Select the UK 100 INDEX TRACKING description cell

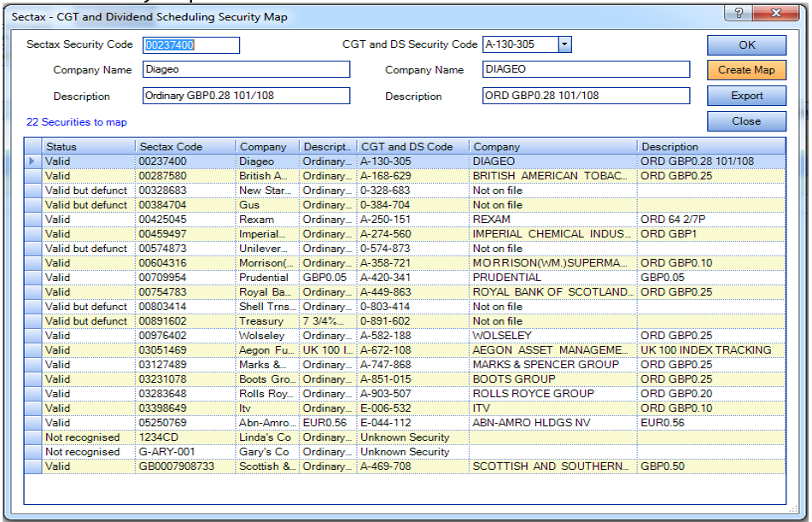pyautogui.click(x=711, y=350)
